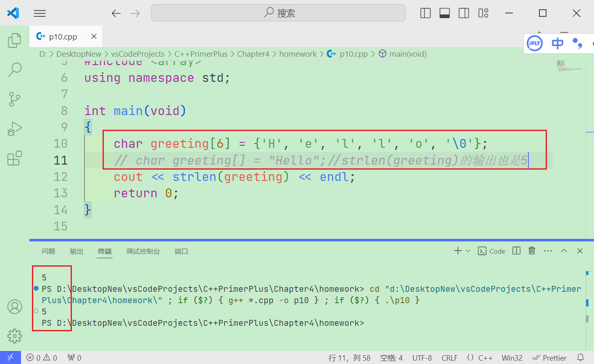Switch to the 输出 panel tab
Screen dimensions: 594x364
[x=77, y=251]
